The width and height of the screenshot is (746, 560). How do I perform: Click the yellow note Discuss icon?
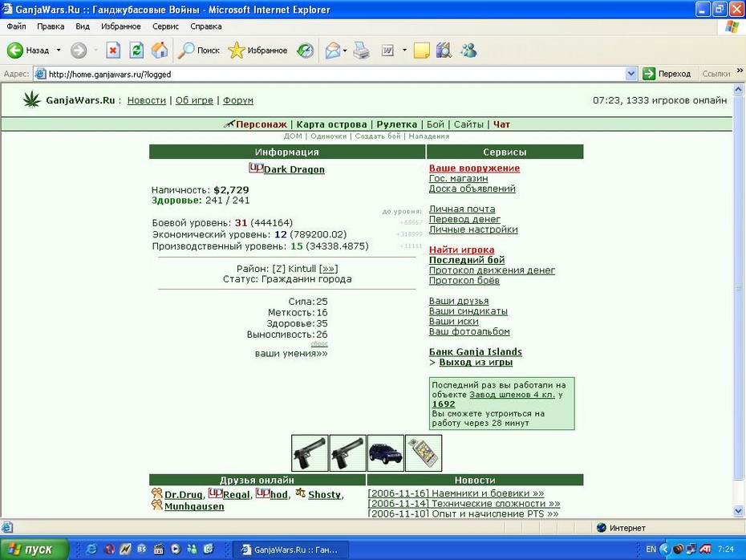click(x=421, y=50)
